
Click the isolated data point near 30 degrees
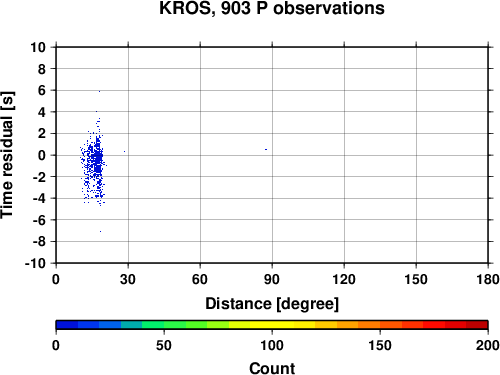coord(124,151)
